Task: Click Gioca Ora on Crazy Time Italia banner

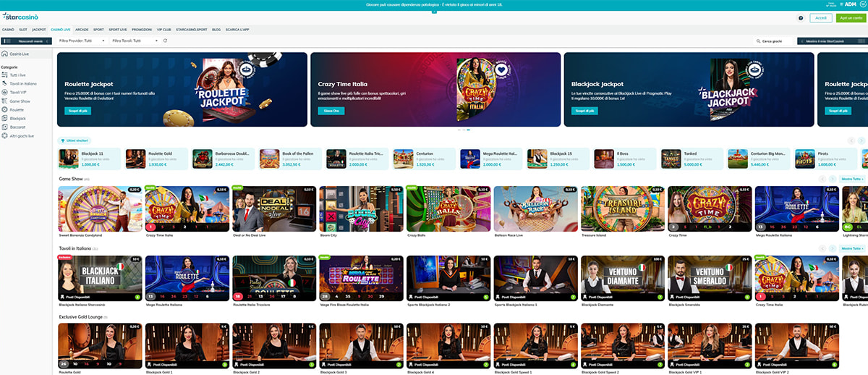Action: tap(331, 111)
